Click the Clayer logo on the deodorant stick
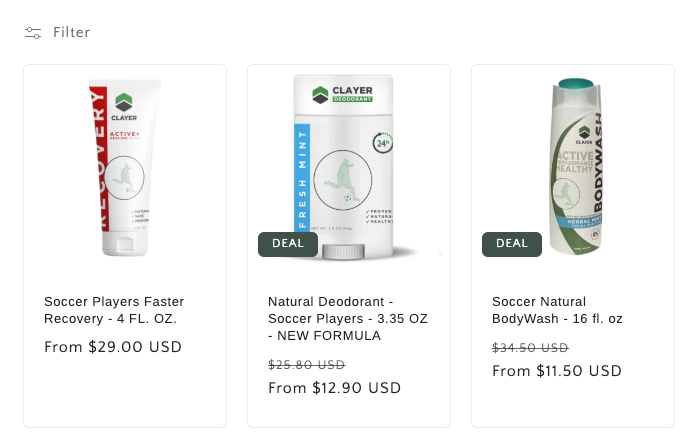The width and height of the screenshot is (690, 442). pyautogui.click(x=342, y=94)
